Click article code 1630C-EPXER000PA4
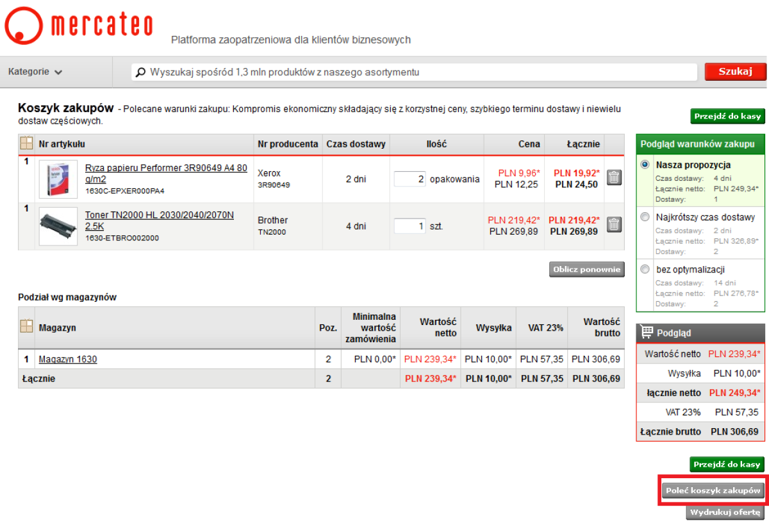The height and width of the screenshot is (532, 769). pos(125,191)
